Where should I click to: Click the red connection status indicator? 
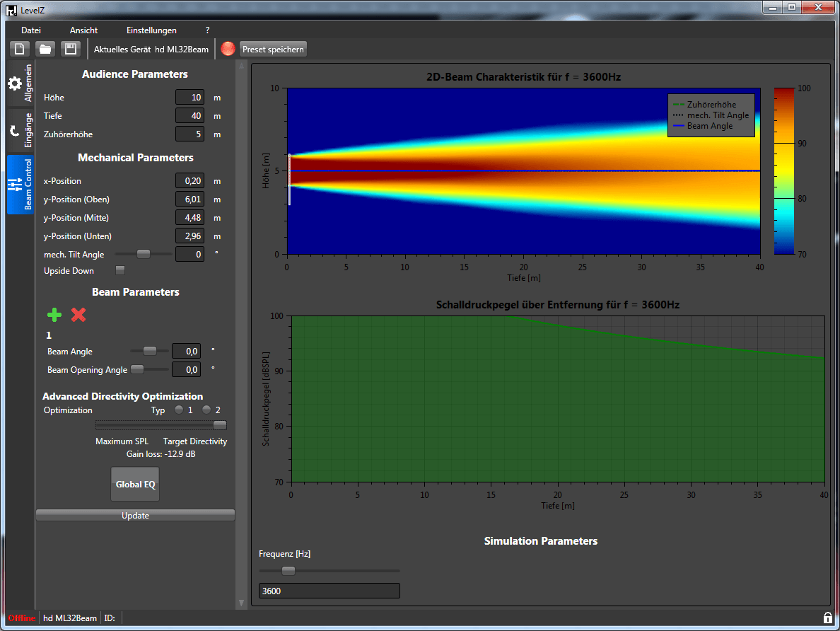click(x=228, y=49)
